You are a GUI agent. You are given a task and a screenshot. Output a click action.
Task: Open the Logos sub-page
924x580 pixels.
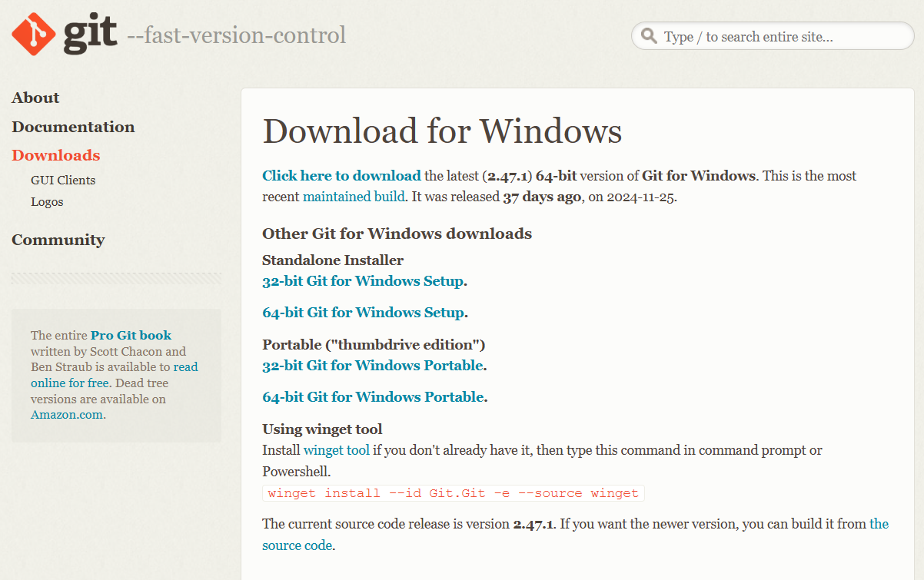47,202
